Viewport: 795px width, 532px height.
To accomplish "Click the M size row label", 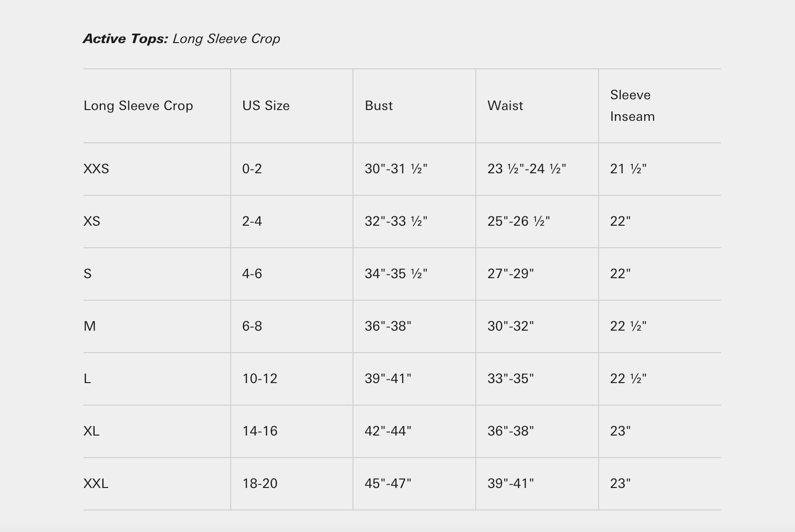I will (90, 326).
